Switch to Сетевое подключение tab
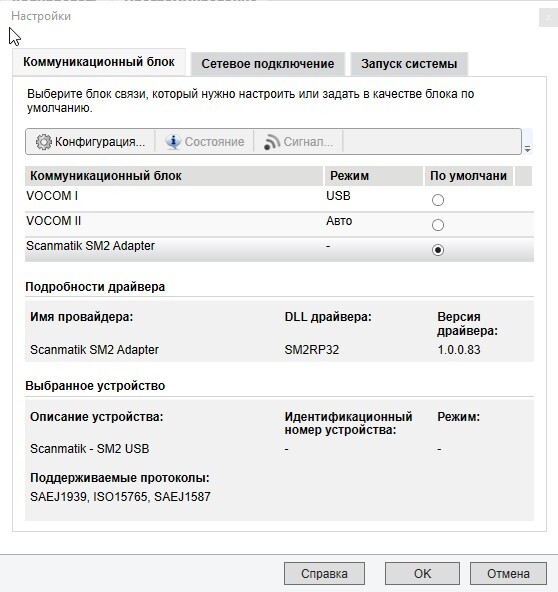 coord(268,64)
